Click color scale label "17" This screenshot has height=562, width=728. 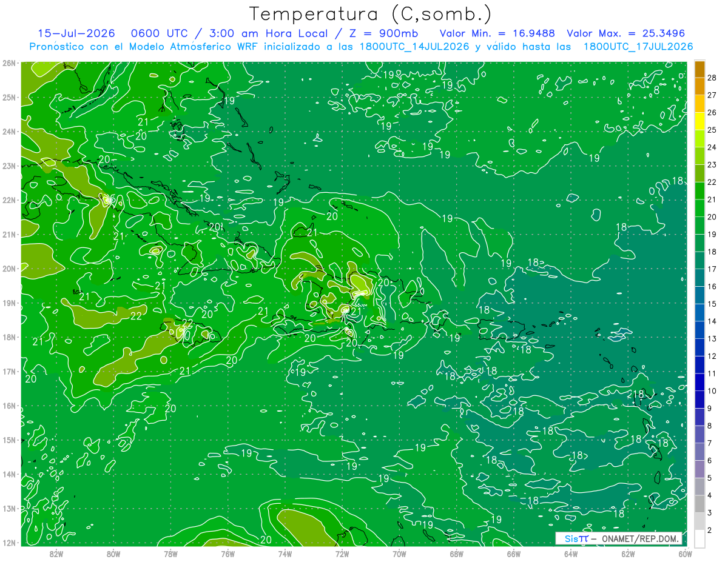(712, 269)
